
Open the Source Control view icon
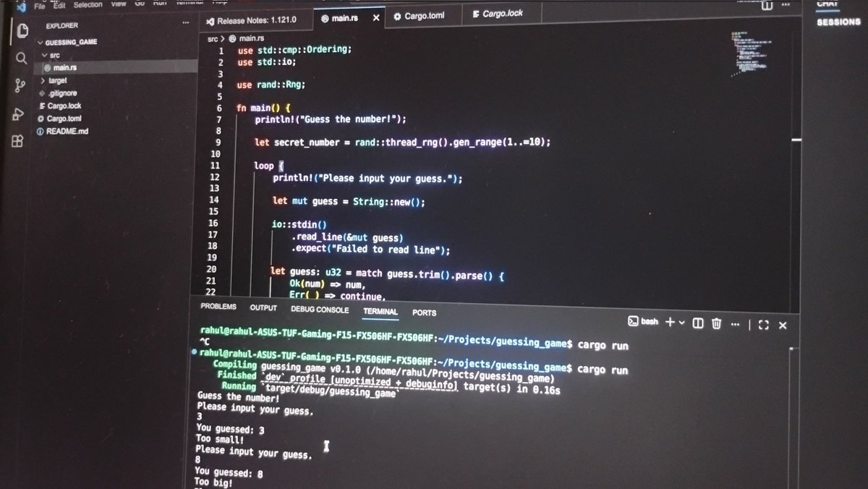pos(20,87)
